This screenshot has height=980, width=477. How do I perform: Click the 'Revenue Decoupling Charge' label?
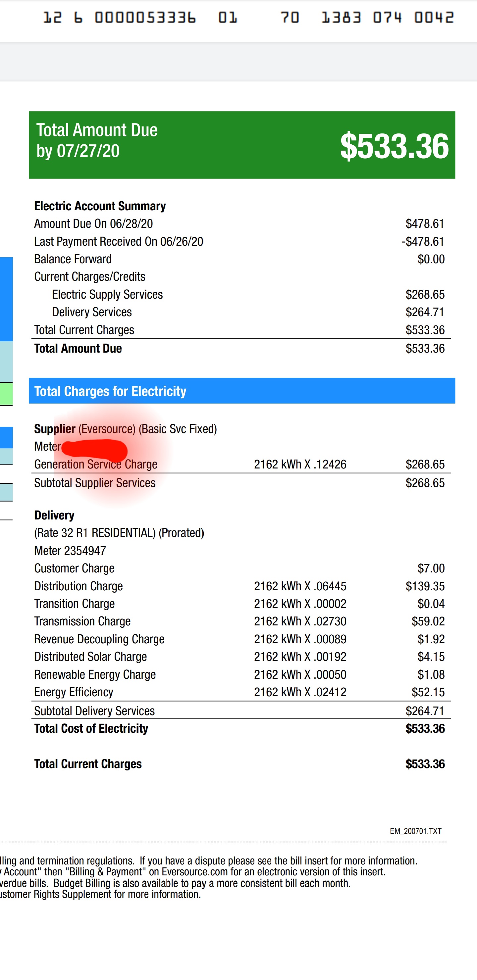click(99, 639)
